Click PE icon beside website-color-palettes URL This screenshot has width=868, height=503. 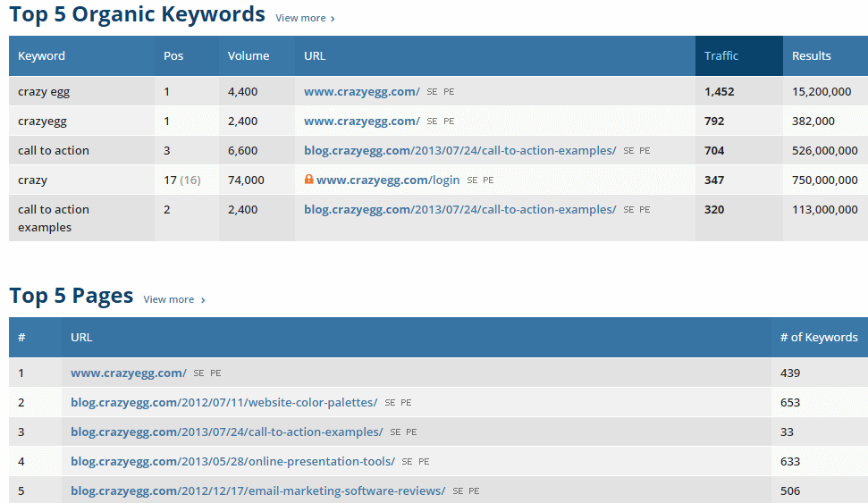[407, 403]
